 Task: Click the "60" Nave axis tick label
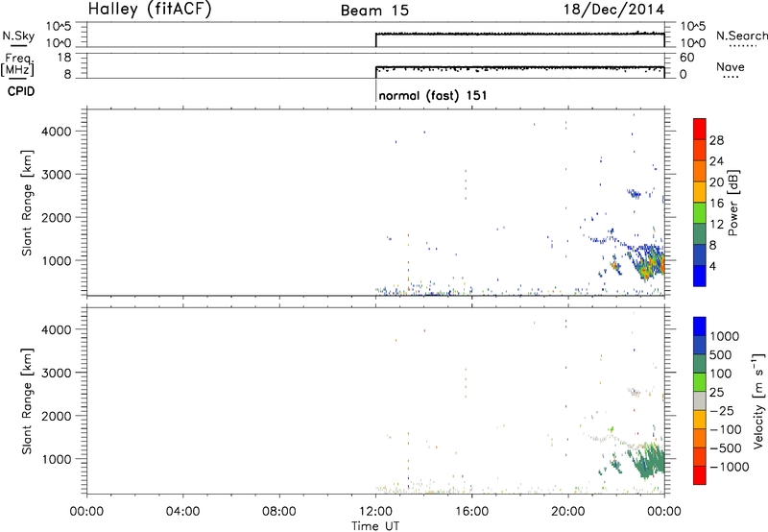pyautogui.click(x=686, y=58)
